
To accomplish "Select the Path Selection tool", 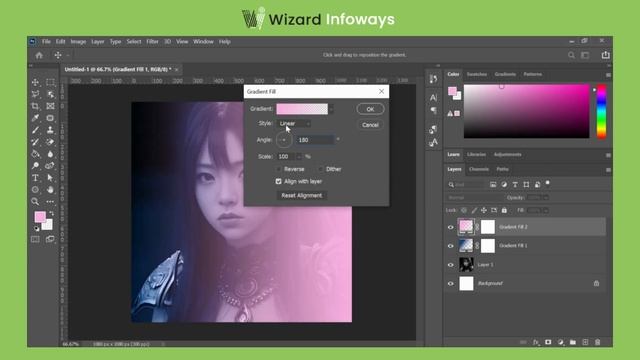I will pyautogui.click(x=50, y=178).
